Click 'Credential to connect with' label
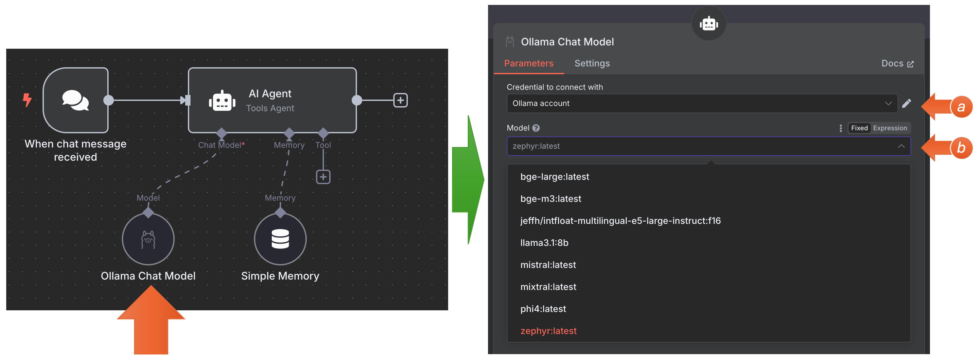 tap(555, 87)
